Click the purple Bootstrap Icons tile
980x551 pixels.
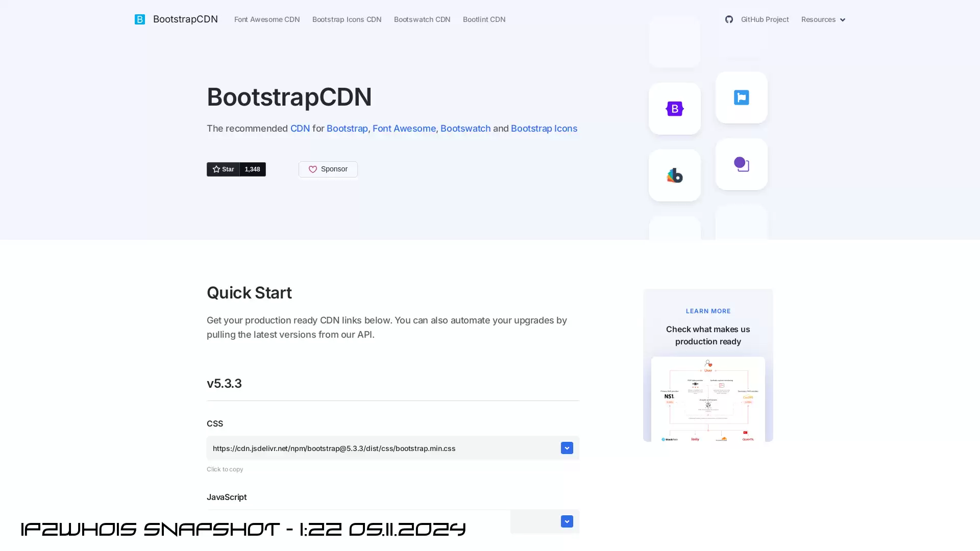[x=742, y=164]
